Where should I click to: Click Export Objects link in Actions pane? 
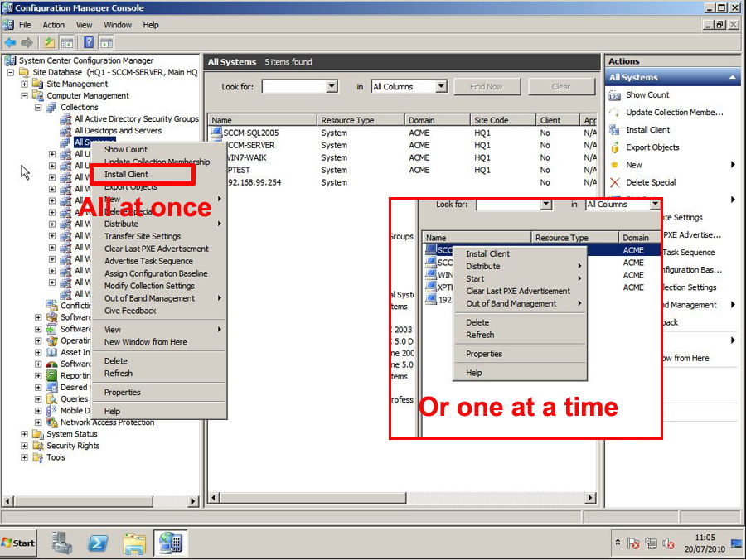tap(652, 147)
